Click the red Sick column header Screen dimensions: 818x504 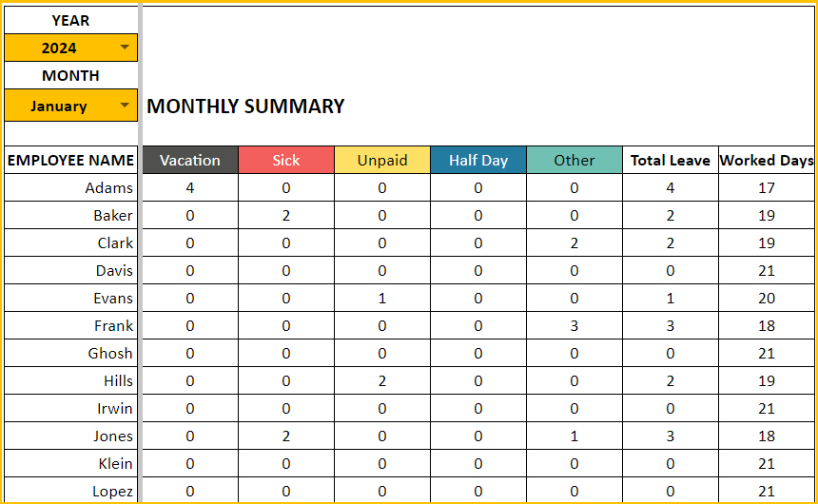(x=286, y=160)
